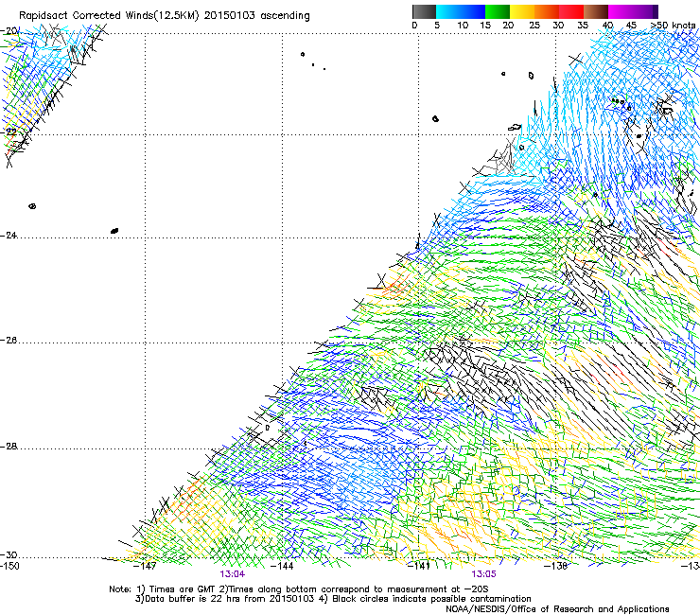The width and height of the screenshot is (700, 615).
Task: Click the NOAA/NESDIS credit text
Action: [x=557, y=609]
